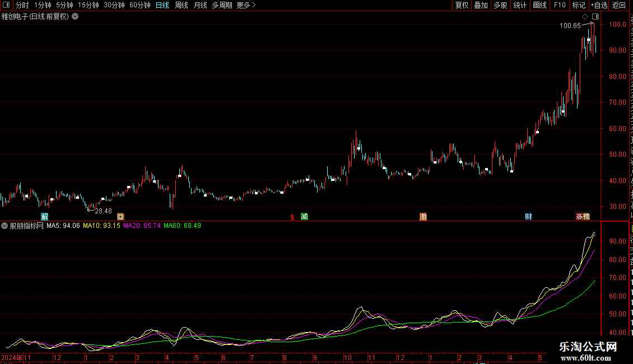The image size is (633, 364).
Task: Open the blue 财 event marker
Action: [x=528, y=217]
